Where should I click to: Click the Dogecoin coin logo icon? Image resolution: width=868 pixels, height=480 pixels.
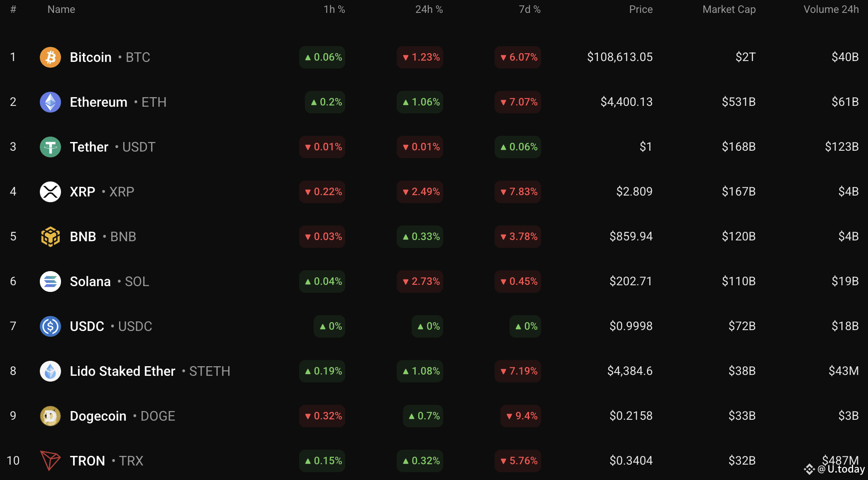pyautogui.click(x=50, y=416)
